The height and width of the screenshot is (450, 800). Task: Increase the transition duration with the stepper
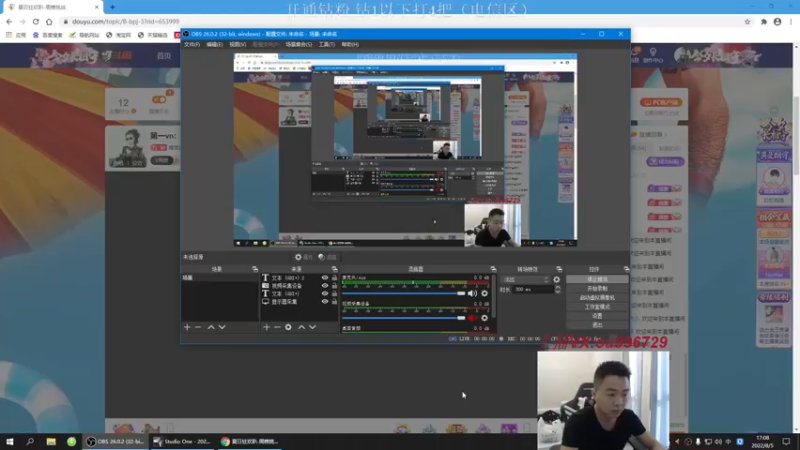tap(558, 287)
